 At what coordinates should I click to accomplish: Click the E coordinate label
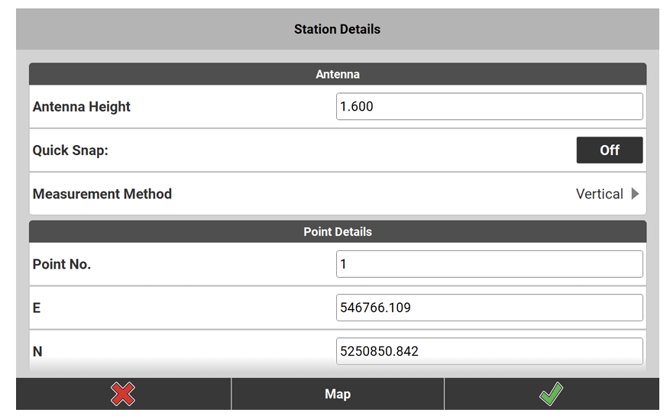[x=37, y=308]
